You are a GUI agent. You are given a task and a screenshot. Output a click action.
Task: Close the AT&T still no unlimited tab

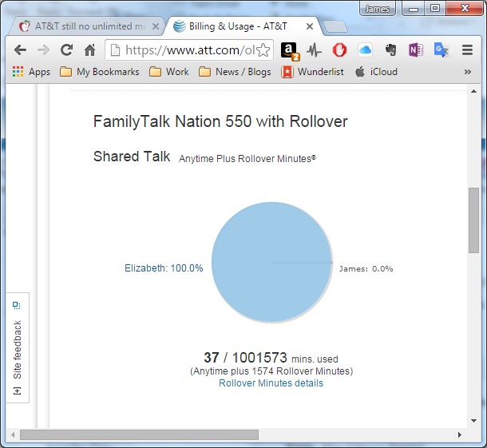coord(156,26)
